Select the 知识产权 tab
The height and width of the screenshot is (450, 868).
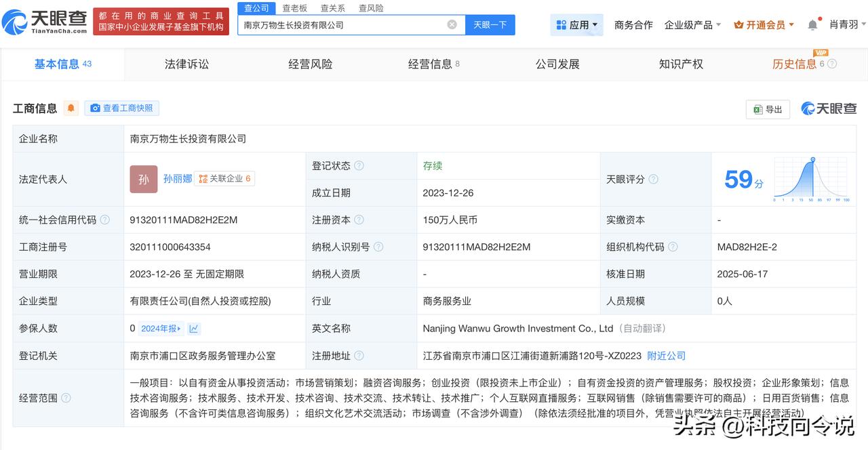tap(681, 64)
